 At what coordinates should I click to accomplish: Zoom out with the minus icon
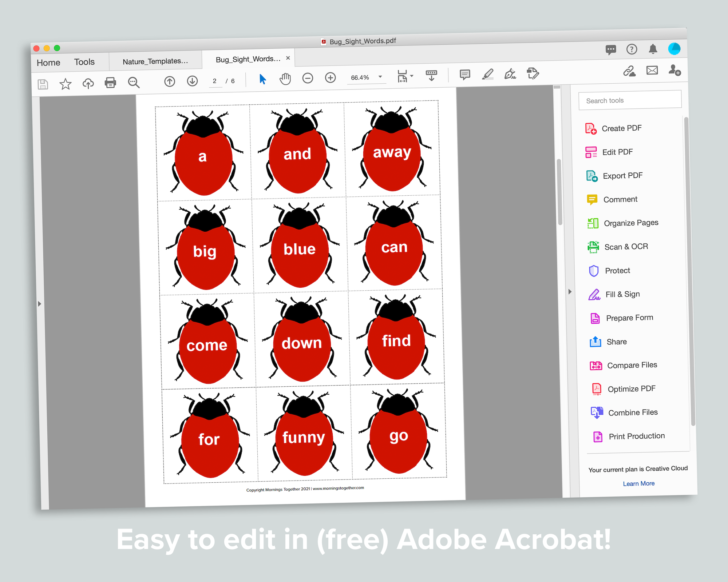point(308,78)
